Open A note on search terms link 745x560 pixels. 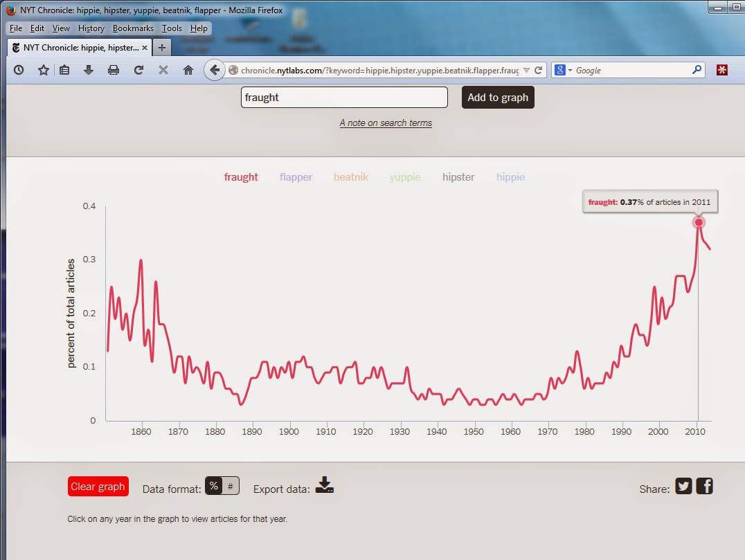(386, 123)
